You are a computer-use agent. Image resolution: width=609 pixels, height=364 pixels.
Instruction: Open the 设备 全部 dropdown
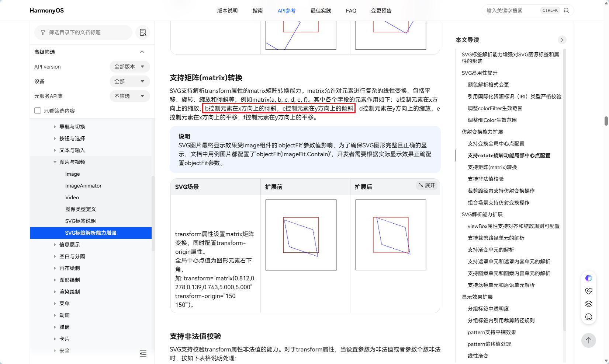coord(129,81)
